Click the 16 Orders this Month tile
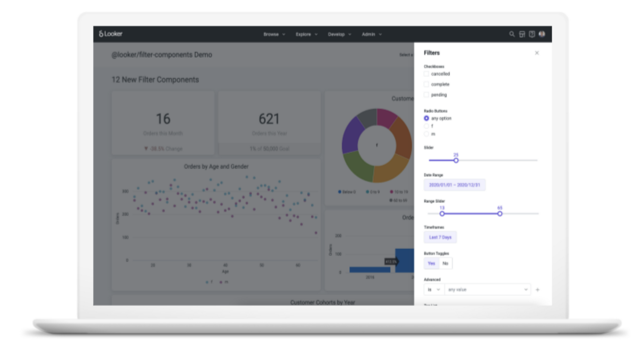Screen dimensions: 644x353 tap(163, 123)
